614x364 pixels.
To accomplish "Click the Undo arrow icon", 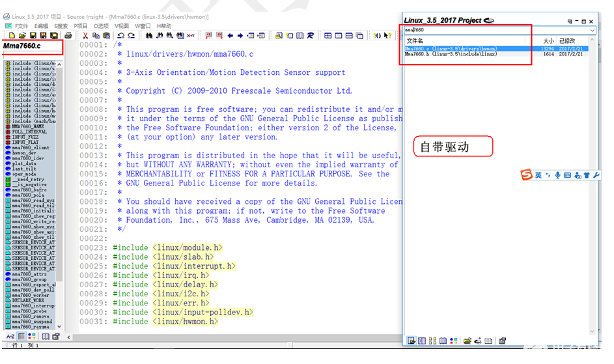I will pos(120,36).
